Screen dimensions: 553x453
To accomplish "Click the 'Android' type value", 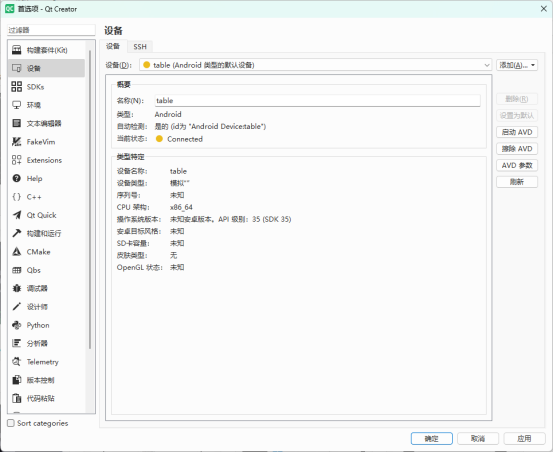I will tap(168, 114).
